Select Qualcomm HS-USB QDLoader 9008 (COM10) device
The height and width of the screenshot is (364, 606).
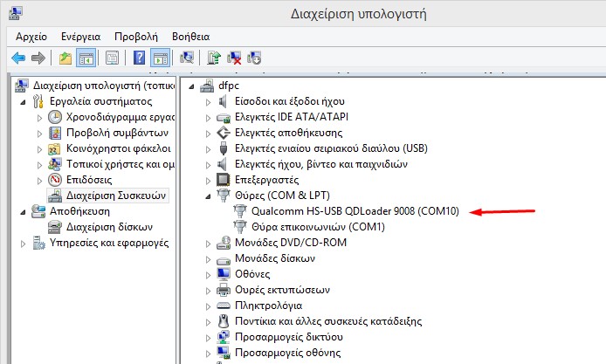click(x=355, y=211)
